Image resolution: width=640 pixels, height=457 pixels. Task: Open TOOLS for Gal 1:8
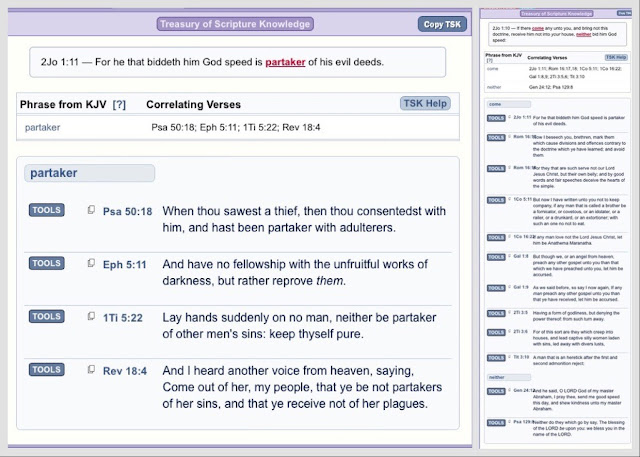click(x=496, y=257)
